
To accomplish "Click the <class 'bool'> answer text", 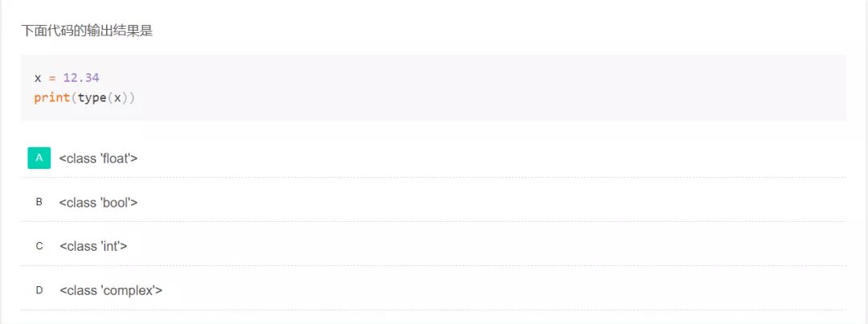I will [98, 203].
